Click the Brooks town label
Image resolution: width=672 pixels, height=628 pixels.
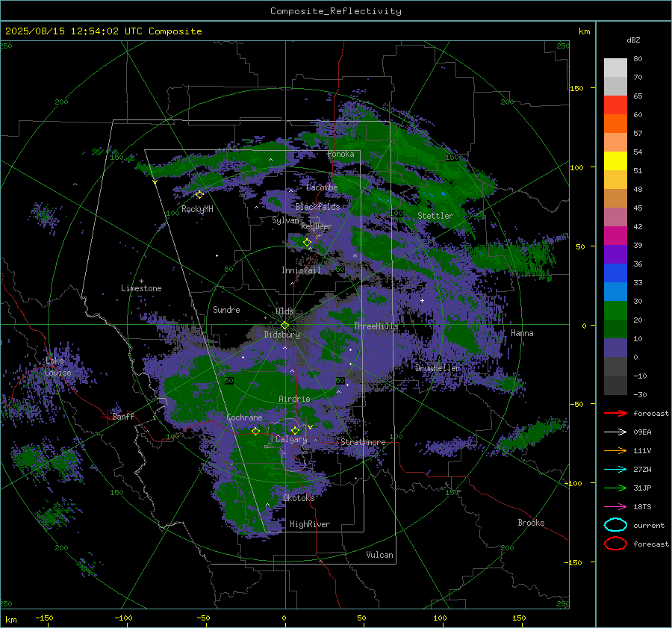tap(531, 523)
